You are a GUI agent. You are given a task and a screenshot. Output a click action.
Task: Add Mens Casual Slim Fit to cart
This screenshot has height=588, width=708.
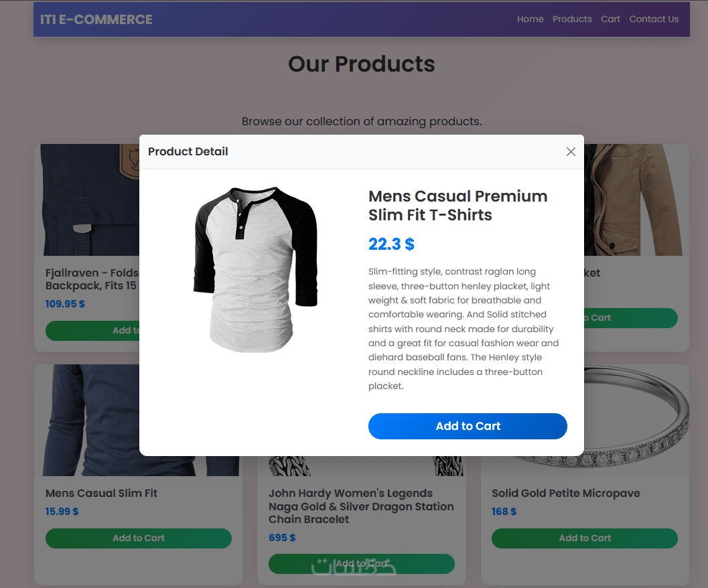tap(139, 538)
